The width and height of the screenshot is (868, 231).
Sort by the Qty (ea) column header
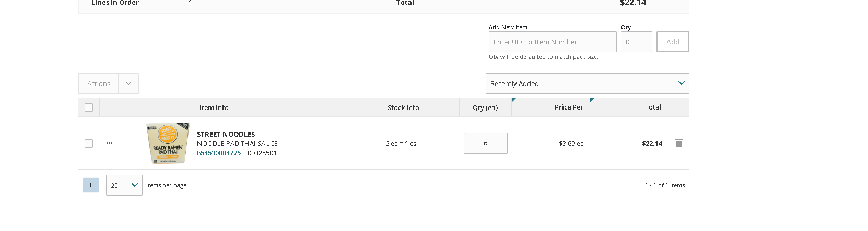(485, 107)
